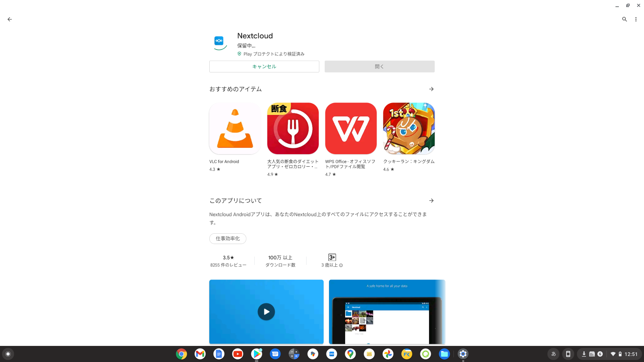644x362 pixels.
Task: Open the FX file explorer shelf icon
Action: [407, 354]
